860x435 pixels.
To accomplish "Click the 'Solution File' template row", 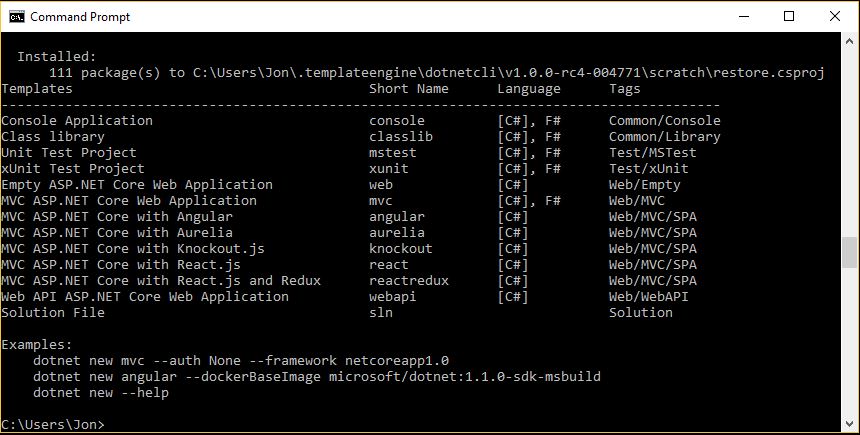I will (x=337, y=313).
